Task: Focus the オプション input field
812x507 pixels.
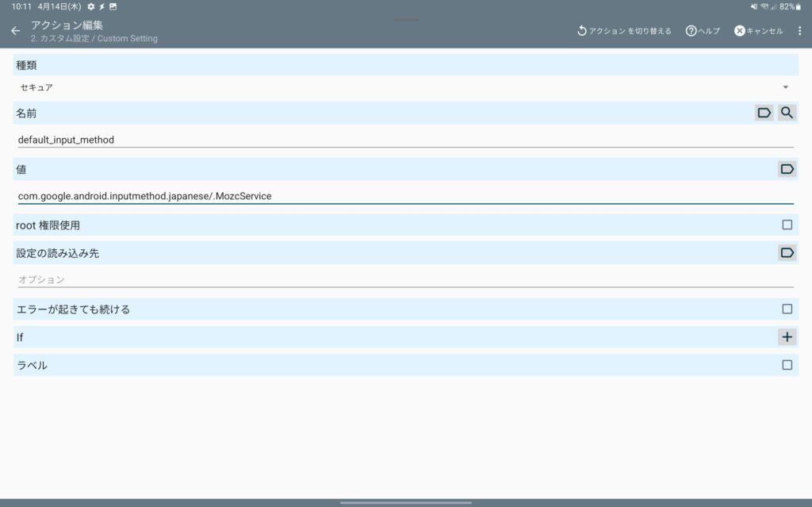Action: (x=405, y=280)
